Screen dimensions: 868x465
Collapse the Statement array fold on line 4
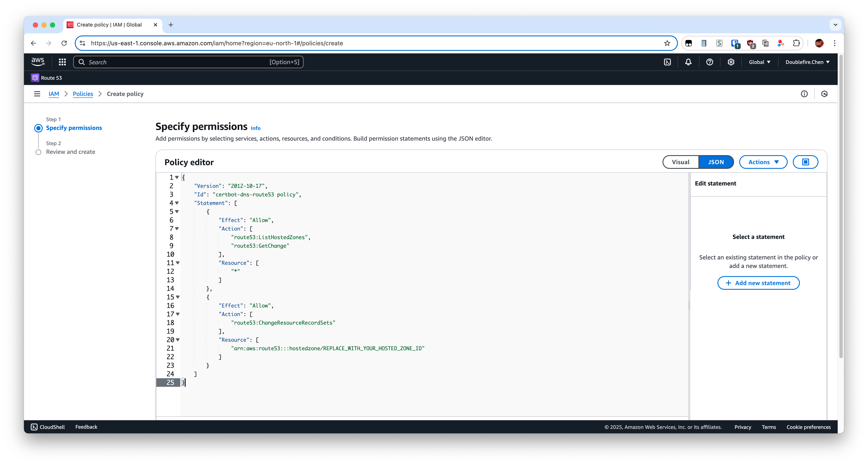[x=177, y=203]
